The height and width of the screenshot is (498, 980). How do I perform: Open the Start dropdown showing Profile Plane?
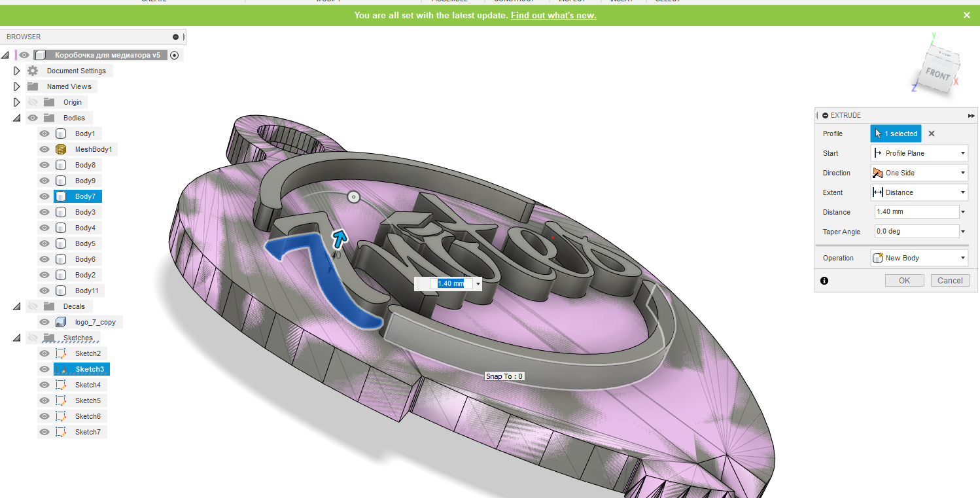point(919,153)
